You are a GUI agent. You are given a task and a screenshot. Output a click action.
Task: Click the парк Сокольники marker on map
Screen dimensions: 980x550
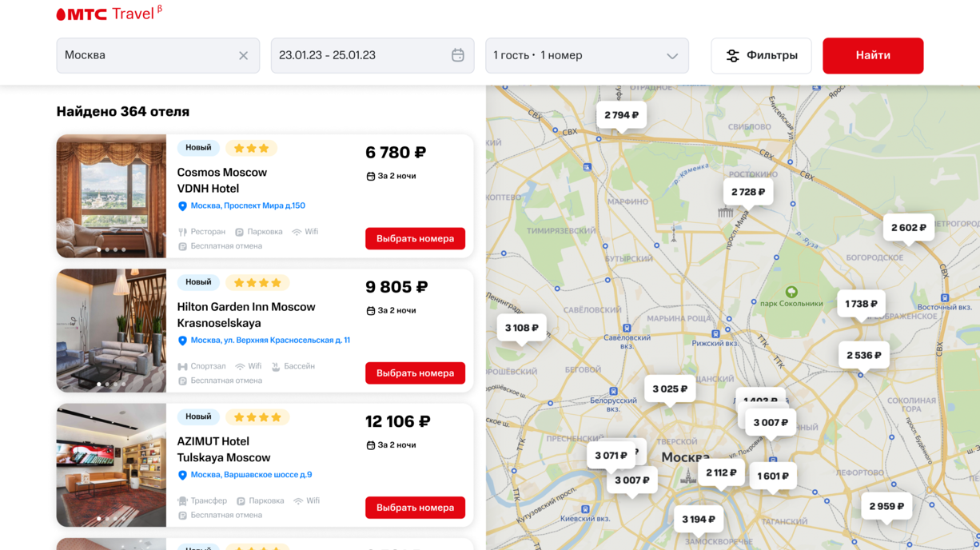click(x=791, y=293)
